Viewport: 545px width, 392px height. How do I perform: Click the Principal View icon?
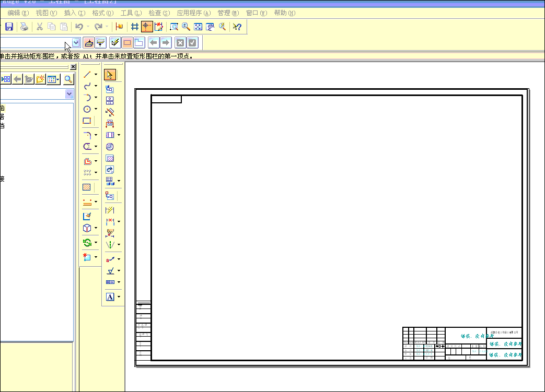point(110,101)
